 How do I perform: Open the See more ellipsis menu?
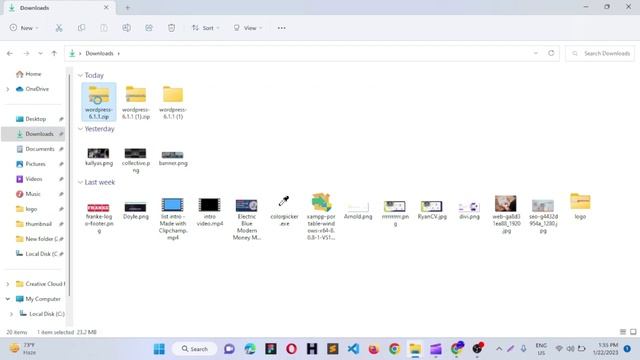click(x=282, y=28)
